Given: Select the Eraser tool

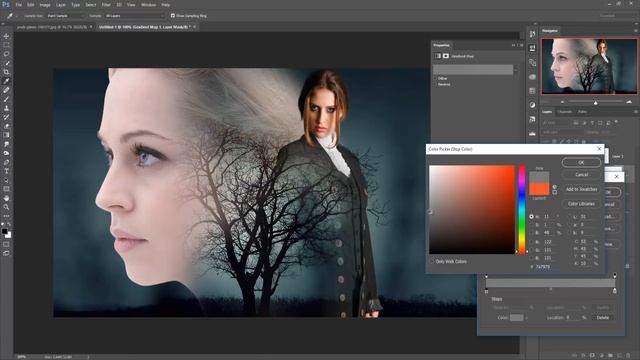Looking at the screenshot, I should point(6,126).
